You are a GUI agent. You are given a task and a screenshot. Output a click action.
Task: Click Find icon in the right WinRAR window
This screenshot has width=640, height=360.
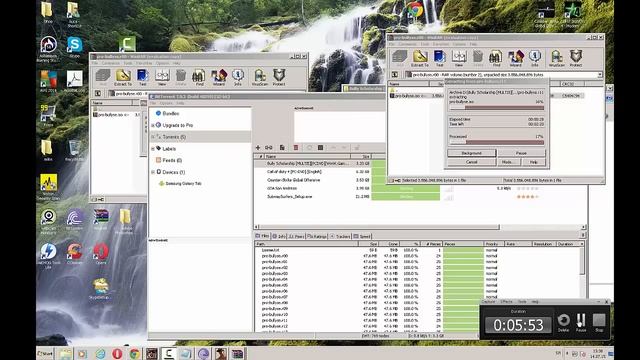tap(496, 58)
